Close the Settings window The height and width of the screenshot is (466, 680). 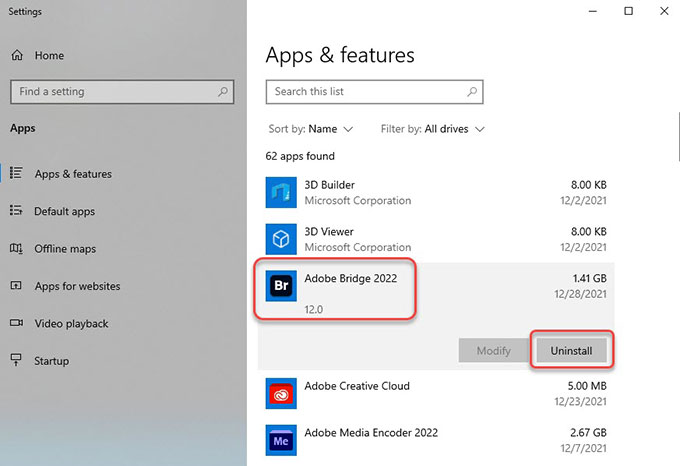(664, 11)
